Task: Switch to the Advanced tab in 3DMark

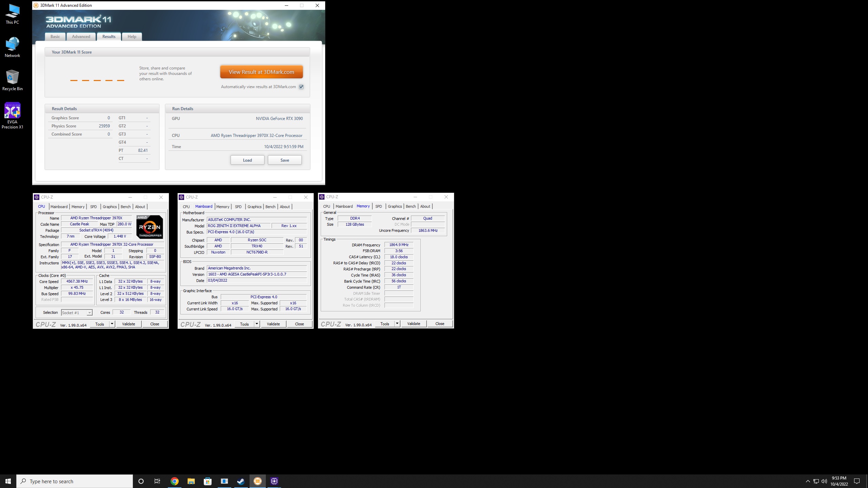Action: (81, 37)
